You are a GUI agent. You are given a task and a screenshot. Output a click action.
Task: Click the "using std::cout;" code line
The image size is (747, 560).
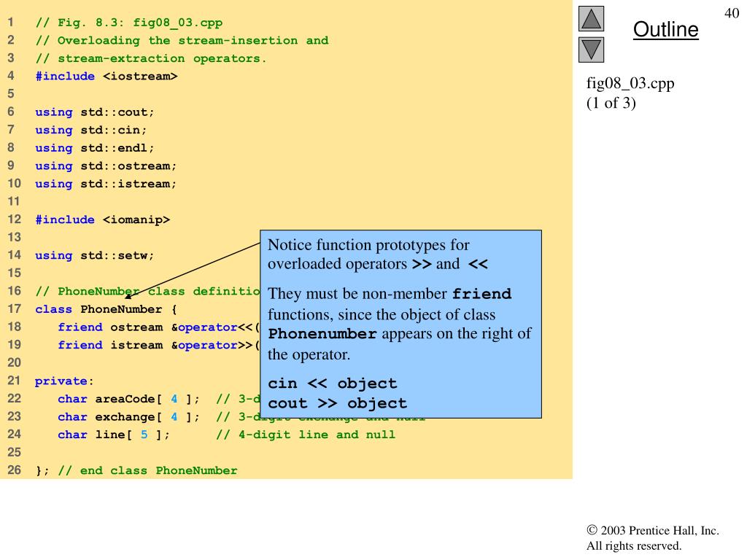pyautogui.click(x=95, y=112)
